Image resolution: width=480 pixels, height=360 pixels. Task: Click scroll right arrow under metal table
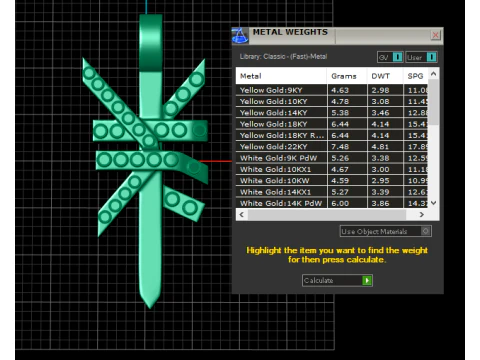pyautogui.click(x=422, y=215)
